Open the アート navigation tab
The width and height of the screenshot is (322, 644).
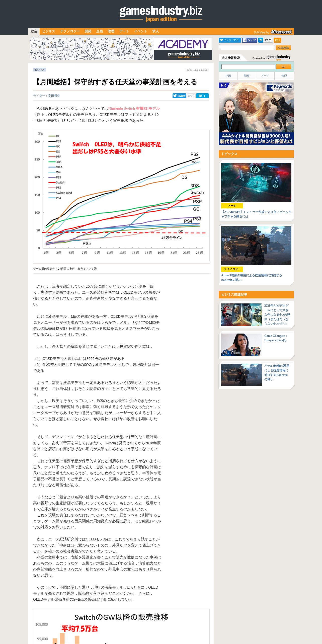pos(124,31)
